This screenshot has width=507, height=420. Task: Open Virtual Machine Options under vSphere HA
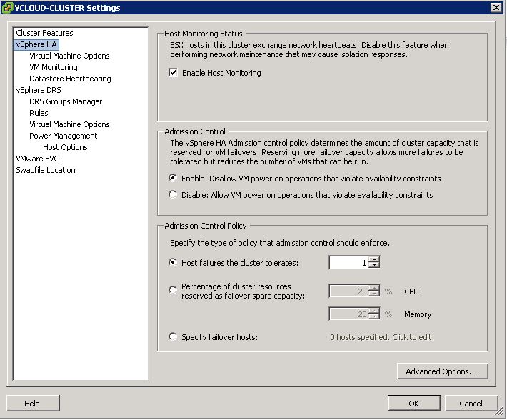pyautogui.click(x=69, y=56)
